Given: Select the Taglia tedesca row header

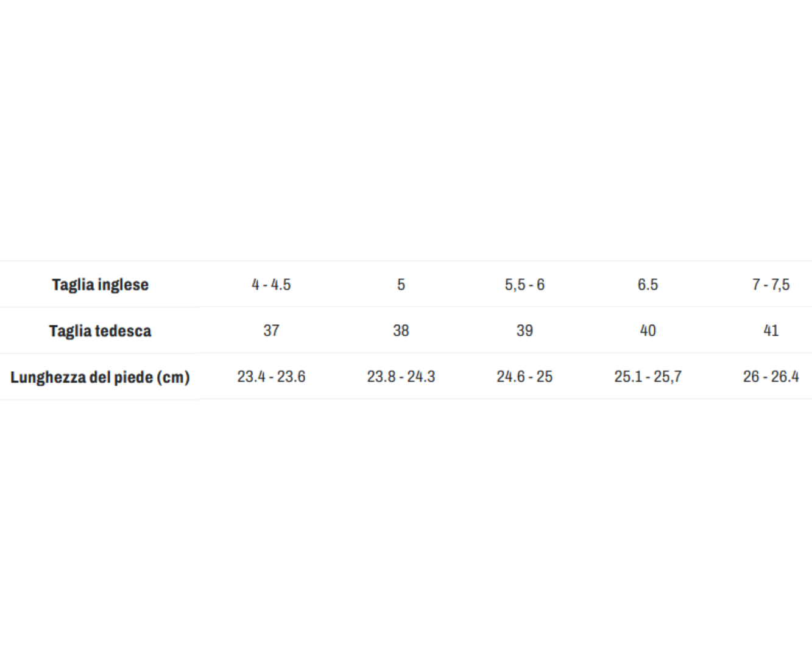Looking at the screenshot, I should tap(100, 331).
